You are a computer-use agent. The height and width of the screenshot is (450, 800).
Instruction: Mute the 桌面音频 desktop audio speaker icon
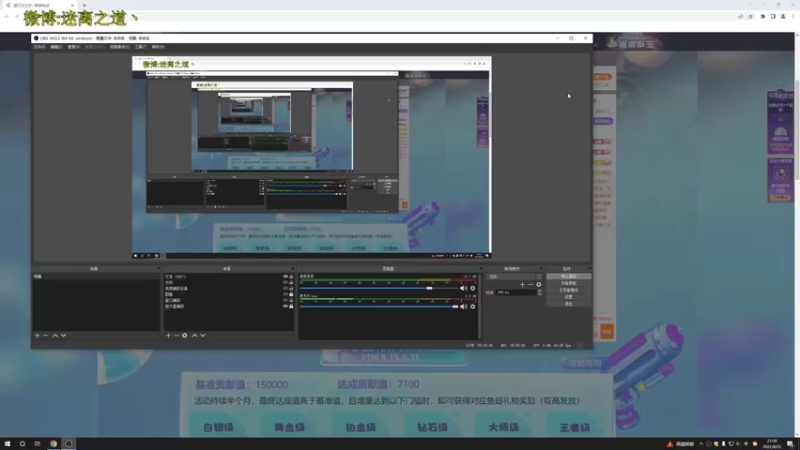coord(463,288)
